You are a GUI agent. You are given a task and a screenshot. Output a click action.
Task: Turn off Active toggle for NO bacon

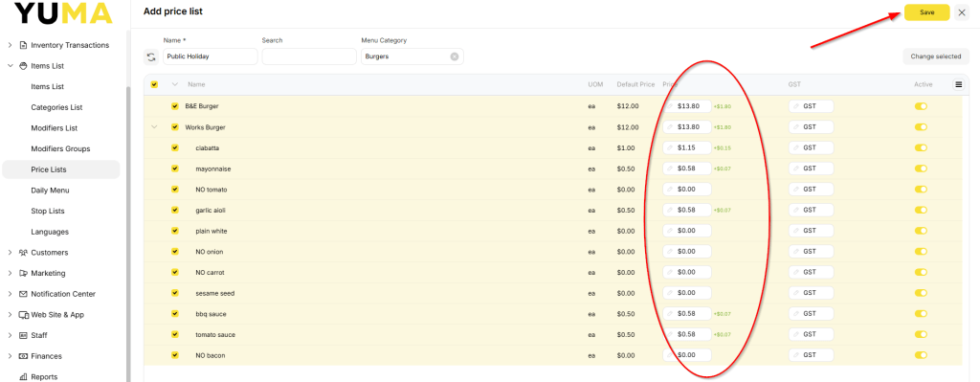(x=921, y=354)
